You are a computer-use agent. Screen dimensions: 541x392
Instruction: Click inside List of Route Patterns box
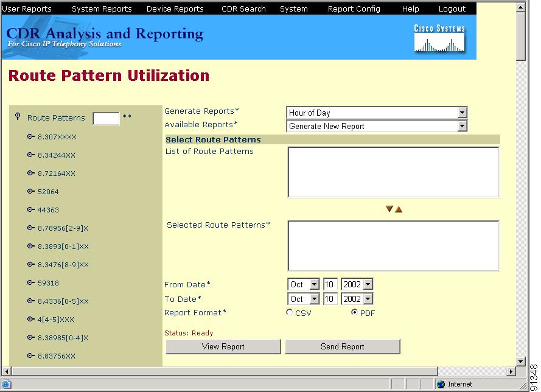(393, 172)
